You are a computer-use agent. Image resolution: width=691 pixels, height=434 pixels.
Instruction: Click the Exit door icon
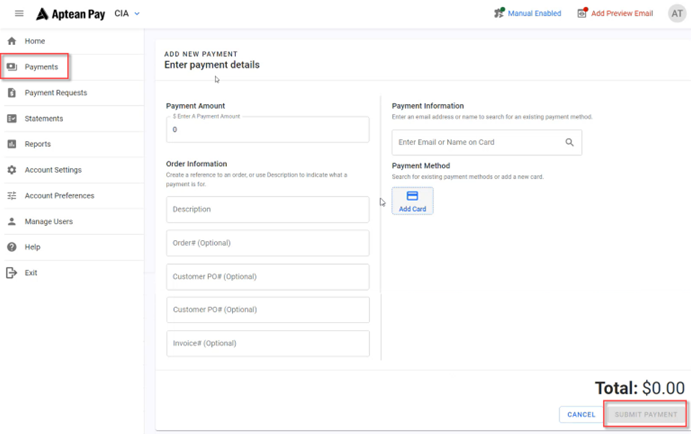11,273
